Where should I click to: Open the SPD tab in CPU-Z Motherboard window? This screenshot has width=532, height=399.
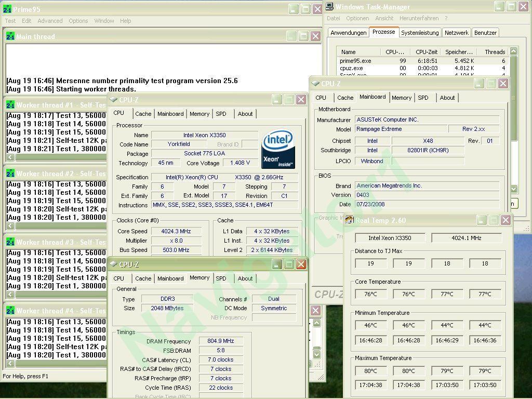(x=423, y=98)
